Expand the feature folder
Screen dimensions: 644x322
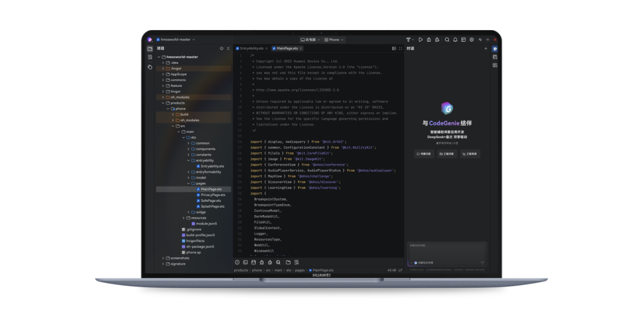[163, 85]
